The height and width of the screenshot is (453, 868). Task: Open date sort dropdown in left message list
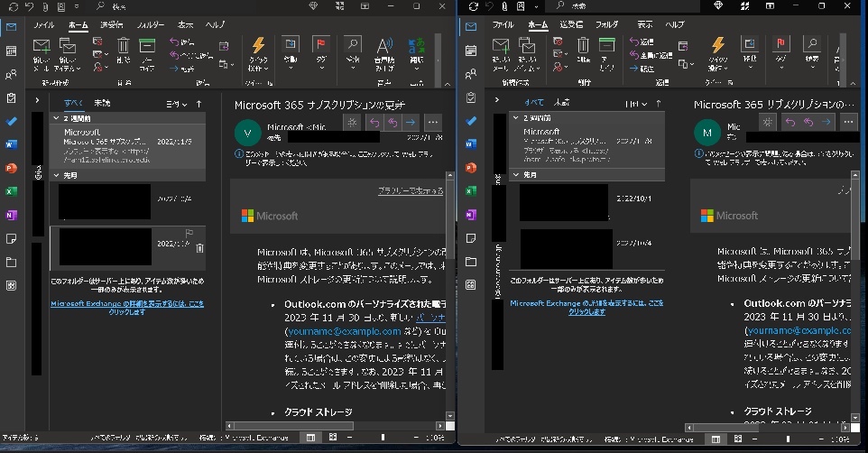click(177, 104)
